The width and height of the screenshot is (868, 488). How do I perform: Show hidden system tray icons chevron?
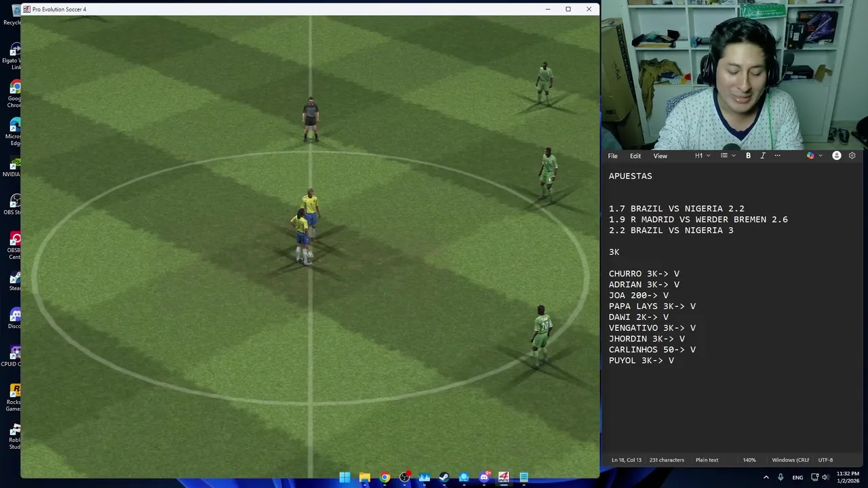coord(766,478)
